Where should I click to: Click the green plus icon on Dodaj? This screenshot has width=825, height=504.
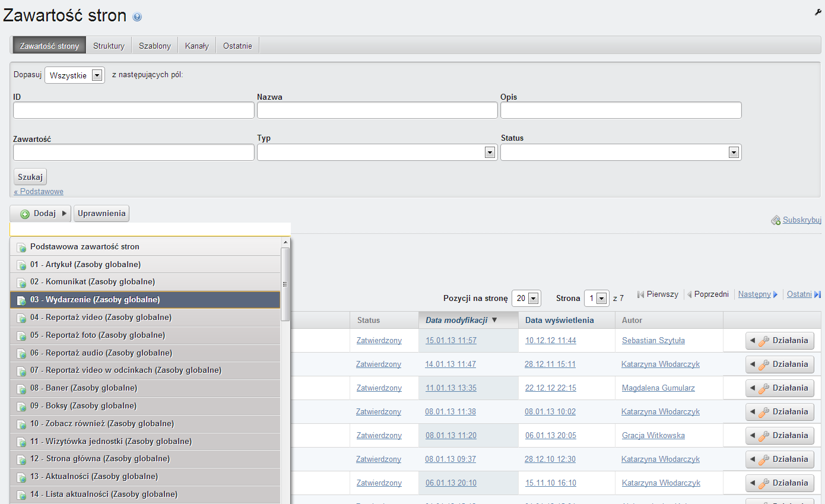click(25, 214)
